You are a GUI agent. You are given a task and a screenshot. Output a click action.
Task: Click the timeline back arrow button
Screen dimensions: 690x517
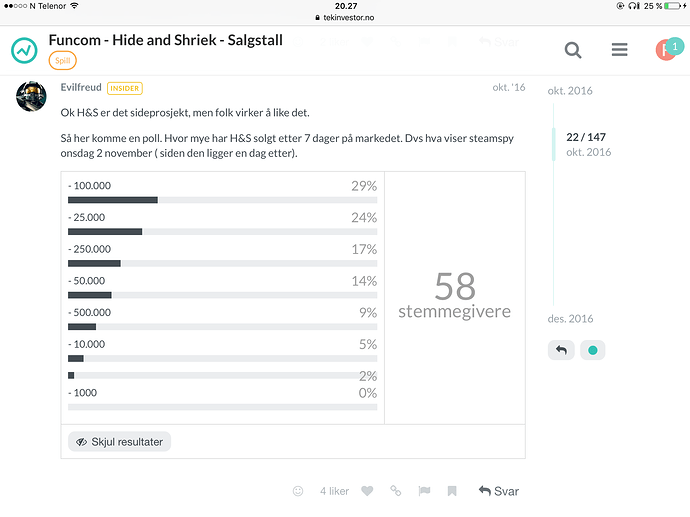tap(561, 350)
